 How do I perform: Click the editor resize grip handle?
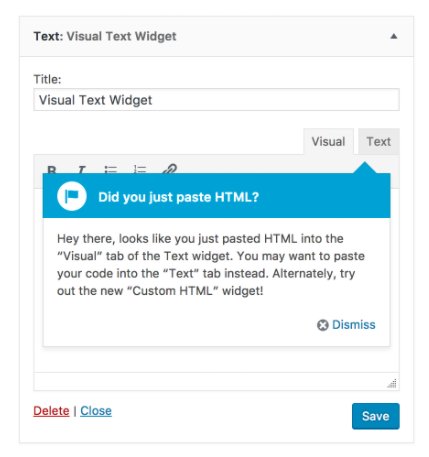(392, 384)
